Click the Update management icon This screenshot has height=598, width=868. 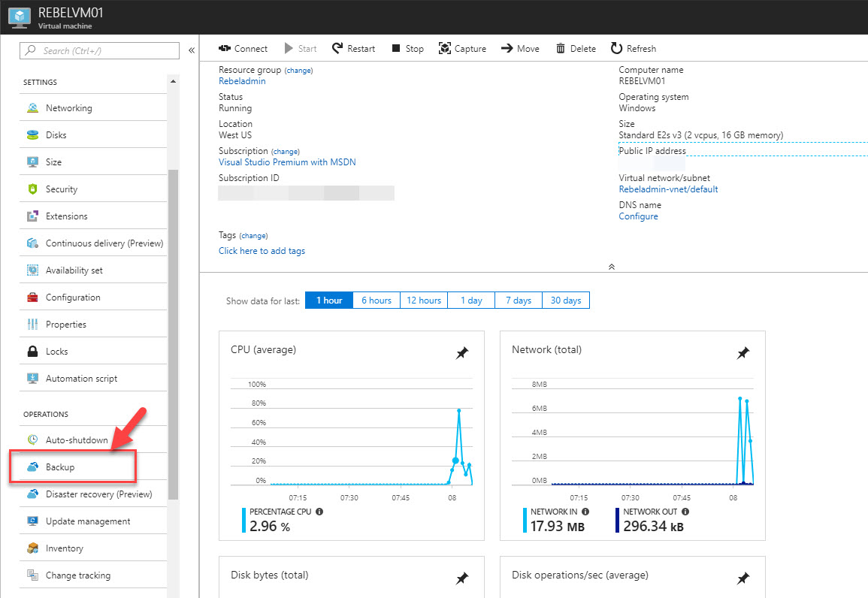click(32, 521)
